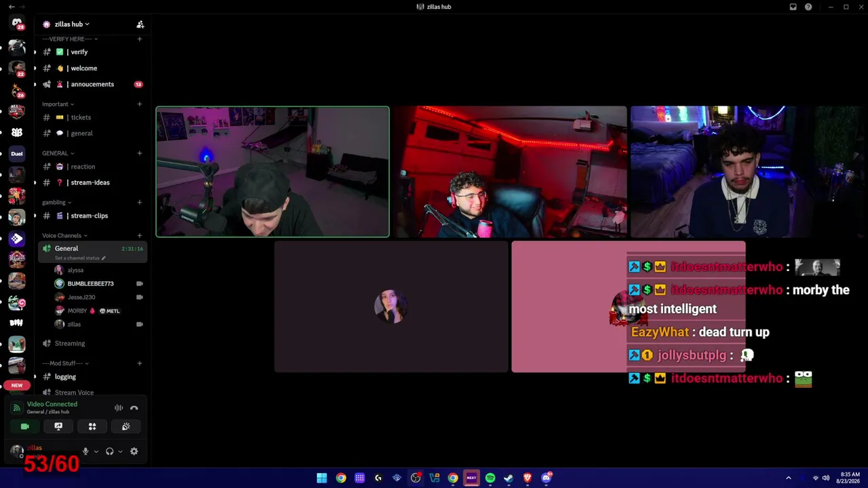
Task: Focus the avatar-only participant tile
Action: click(x=391, y=306)
